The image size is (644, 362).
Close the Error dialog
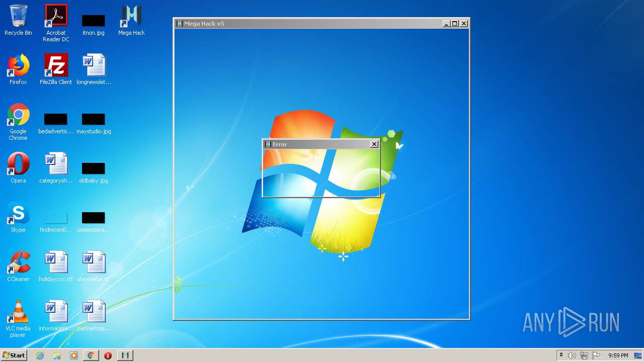(374, 144)
